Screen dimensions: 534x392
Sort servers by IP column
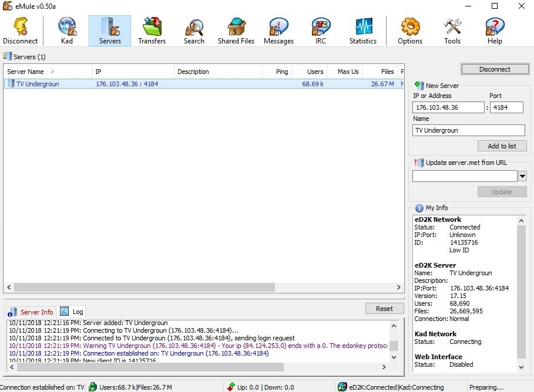[133, 72]
